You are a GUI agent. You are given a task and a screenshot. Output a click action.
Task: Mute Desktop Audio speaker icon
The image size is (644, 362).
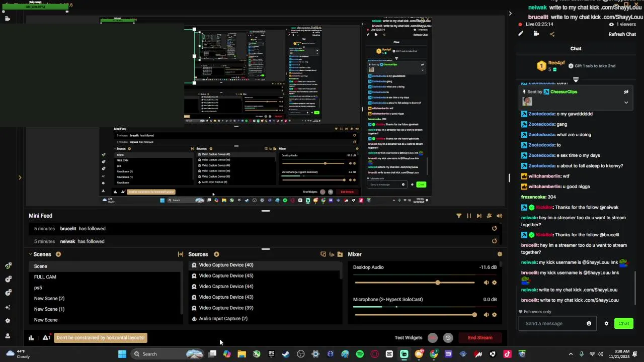pyautogui.click(x=486, y=283)
